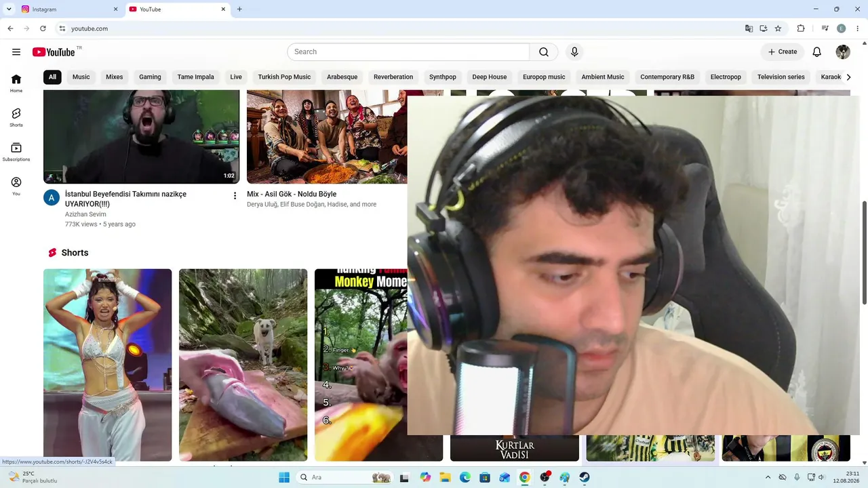Open the dog in forest Short
868x488 pixels.
point(243,365)
